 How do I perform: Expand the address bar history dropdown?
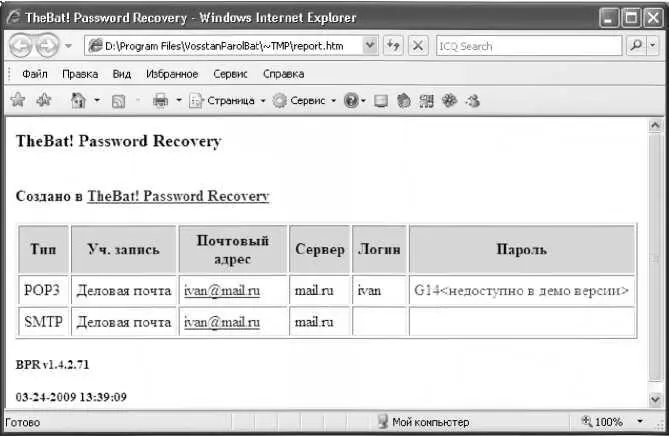coord(370,45)
